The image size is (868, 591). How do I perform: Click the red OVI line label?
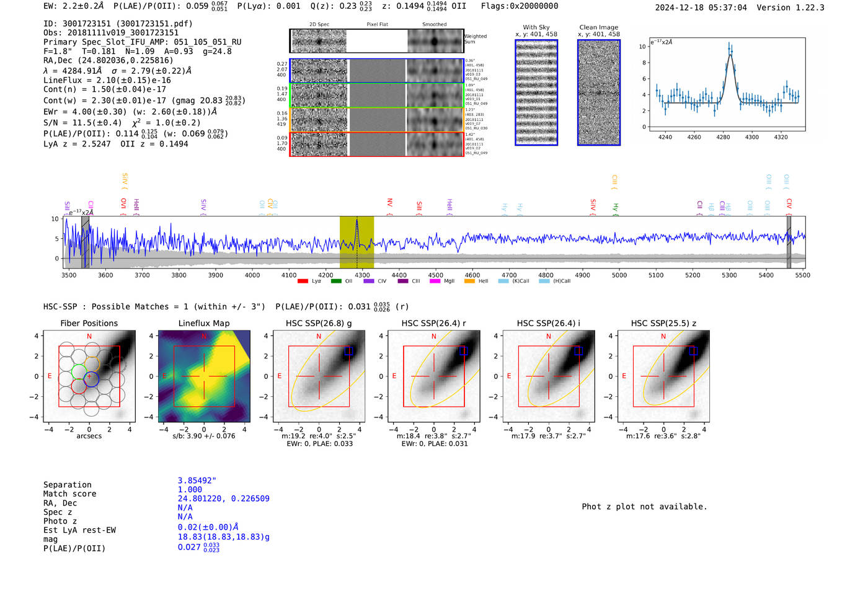123,207
